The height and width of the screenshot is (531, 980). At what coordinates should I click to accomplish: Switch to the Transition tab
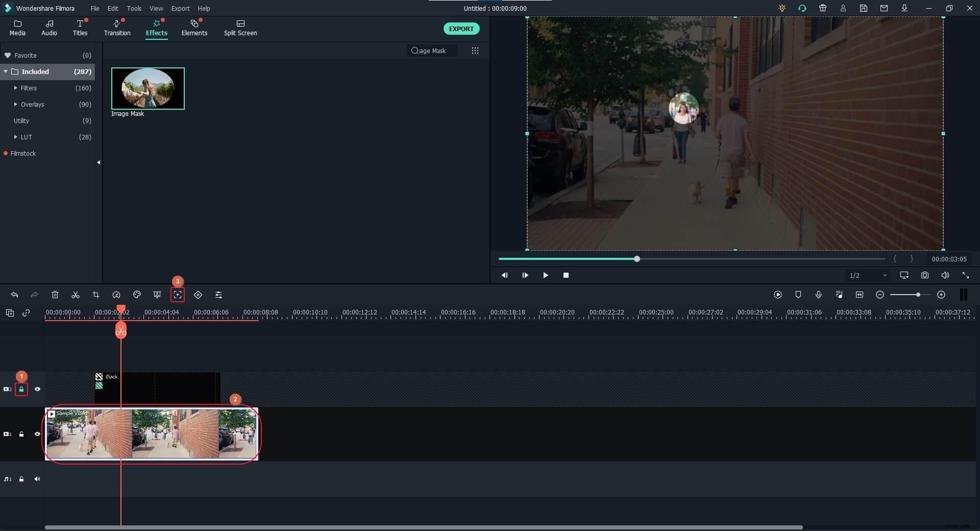pos(117,28)
